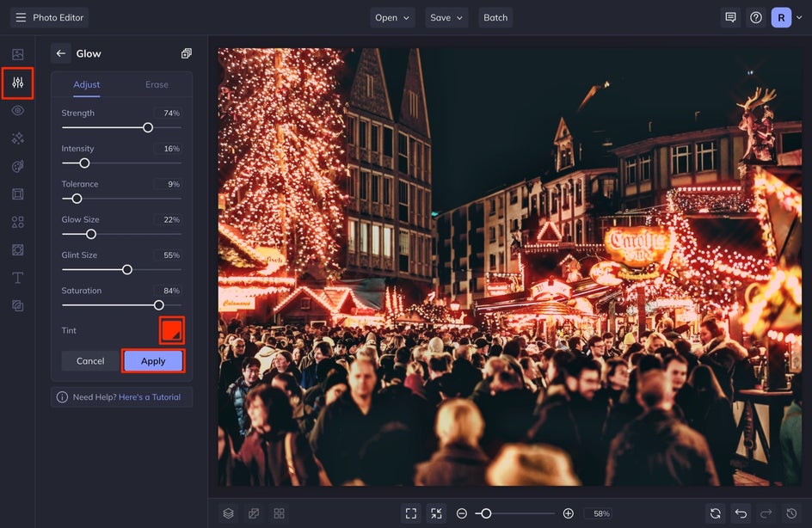The width and height of the screenshot is (812, 528).
Task: Open the Frames sidebar icon
Action: point(17,194)
